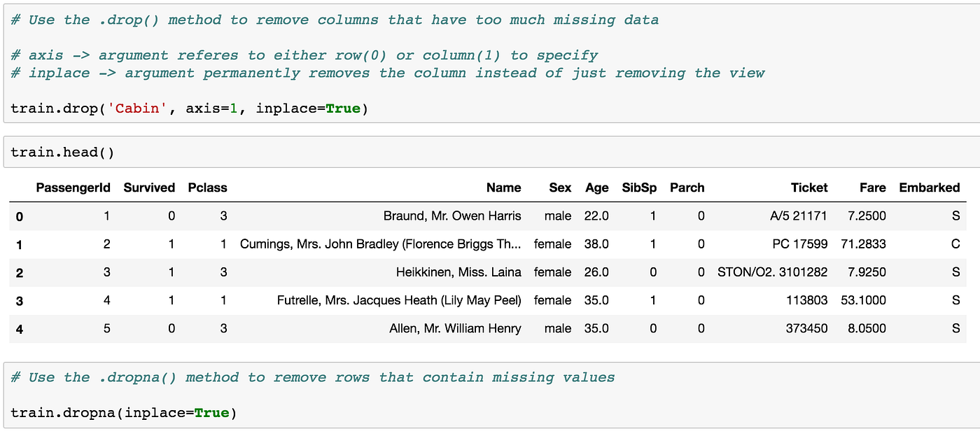Click the row index 0 label
The height and width of the screenshot is (436, 980).
(x=19, y=216)
